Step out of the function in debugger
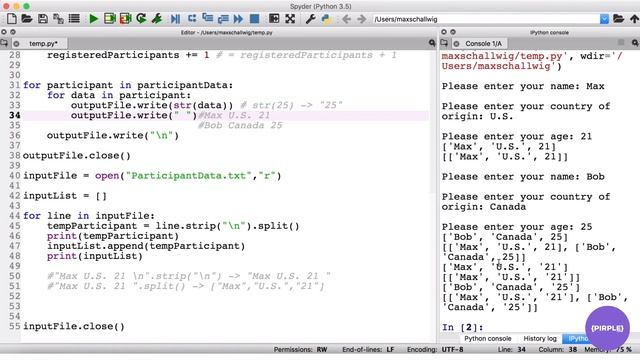640x360 pixels. click(223, 19)
